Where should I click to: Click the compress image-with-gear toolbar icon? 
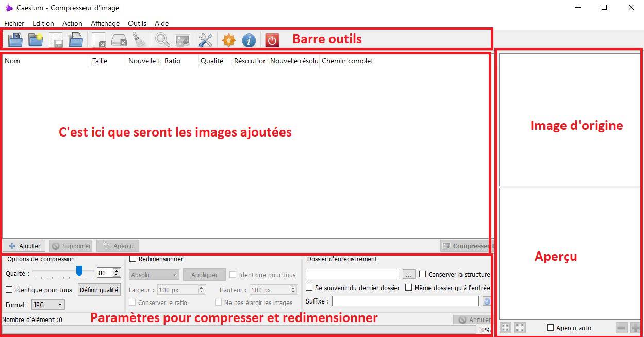[183, 40]
